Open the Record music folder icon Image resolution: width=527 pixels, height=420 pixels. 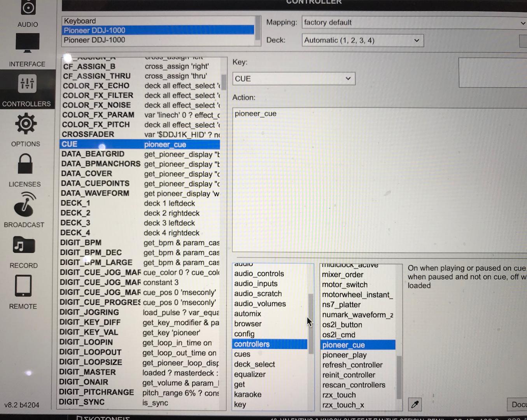tap(24, 245)
